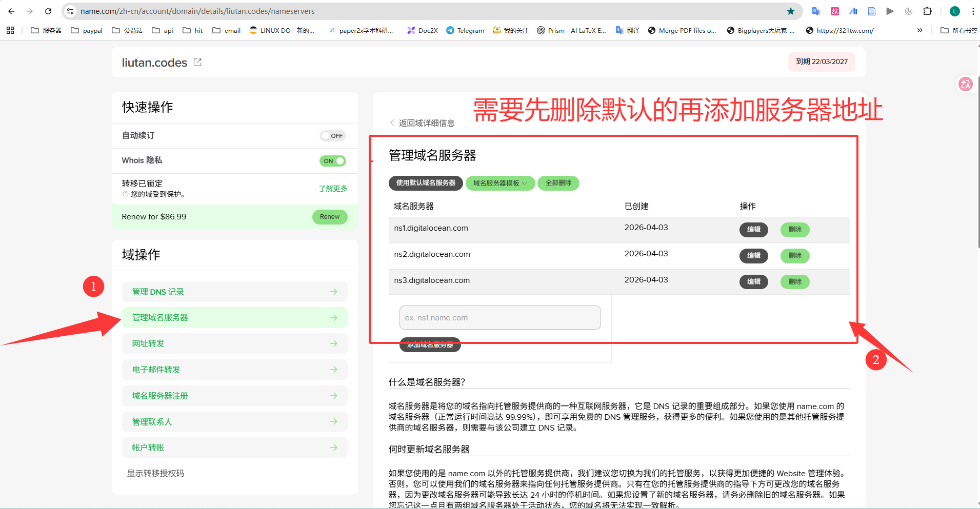
Task: Delete the ns2.digitalocean.com nameserver
Action: pos(795,256)
